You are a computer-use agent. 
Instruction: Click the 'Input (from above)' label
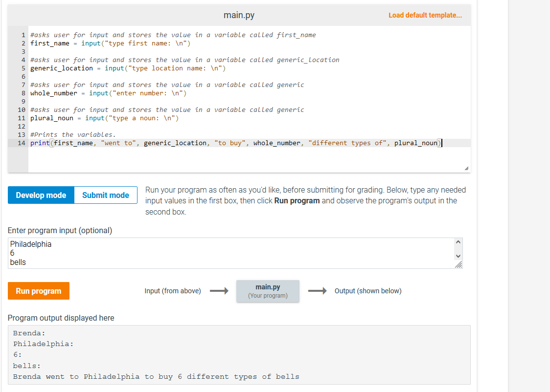click(x=173, y=291)
